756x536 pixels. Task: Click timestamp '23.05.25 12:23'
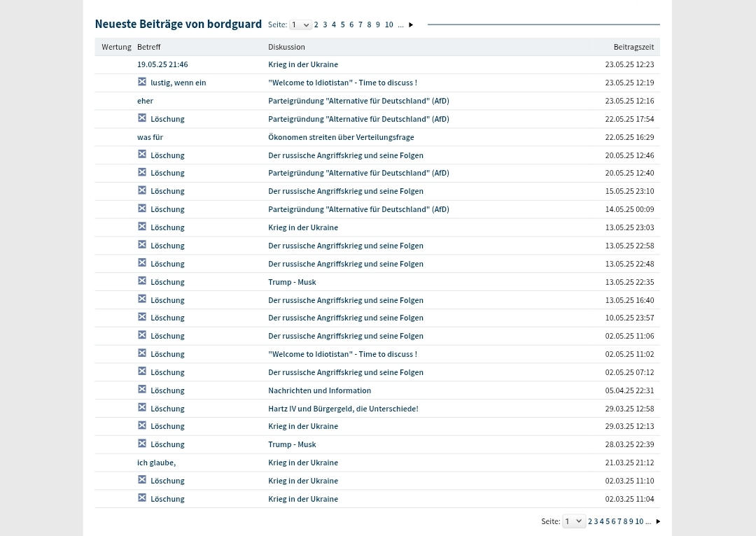(x=630, y=64)
